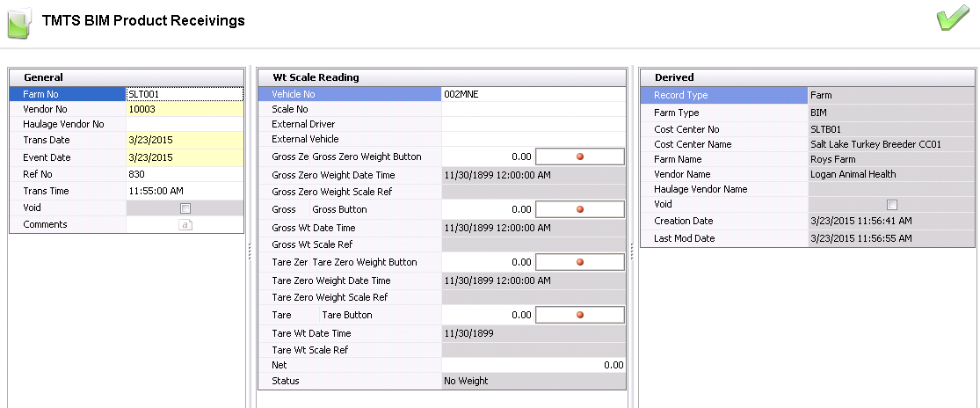Open the Comments editor icon

point(185,225)
